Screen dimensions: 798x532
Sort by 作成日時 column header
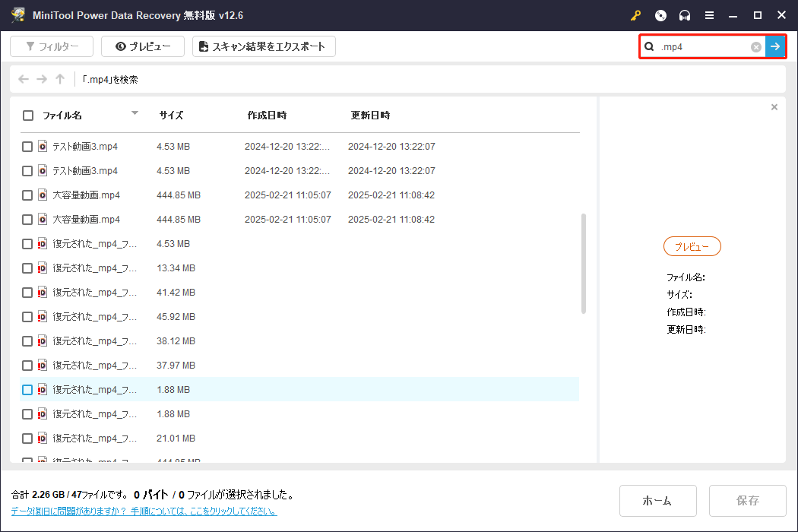(x=267, y=116)
